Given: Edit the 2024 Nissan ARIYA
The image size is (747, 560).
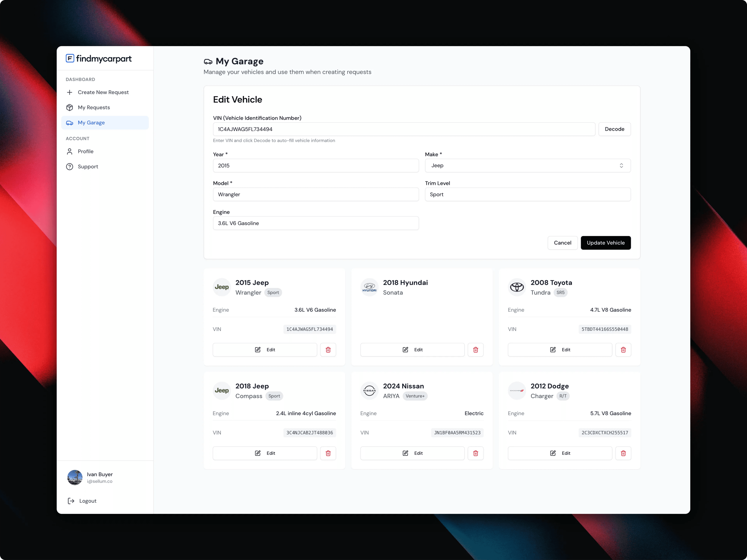Looking at the screenshot, I should 412,453.
